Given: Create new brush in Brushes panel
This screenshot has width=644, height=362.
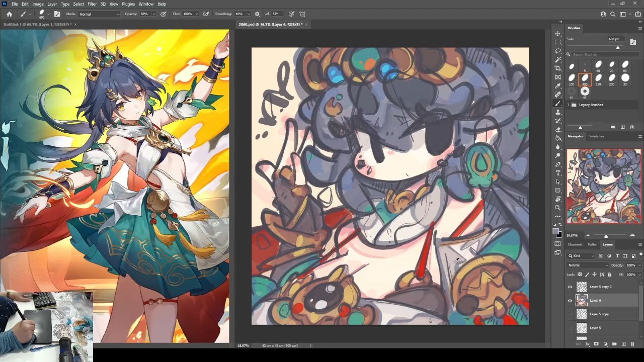Looking at the screenshot, I should point(622,127).
